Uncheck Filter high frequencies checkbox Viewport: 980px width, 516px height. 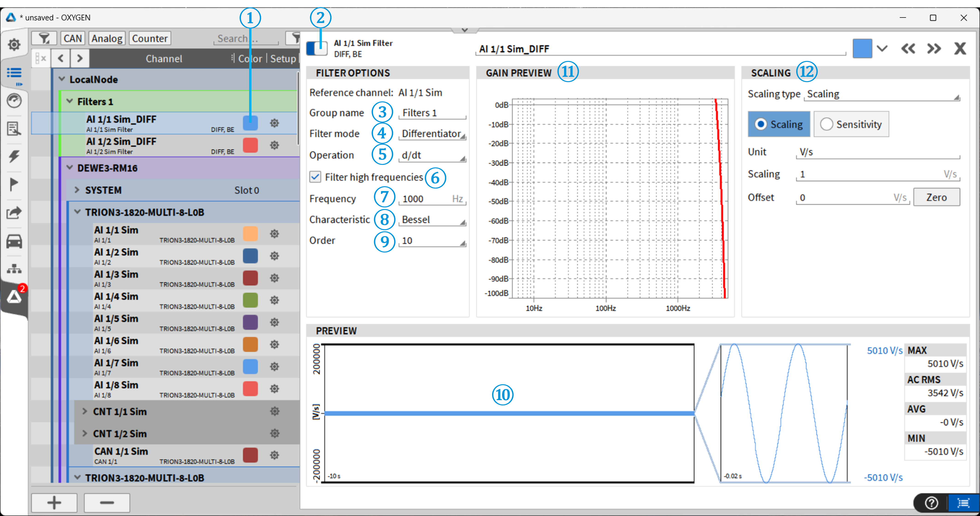[315, 177]
